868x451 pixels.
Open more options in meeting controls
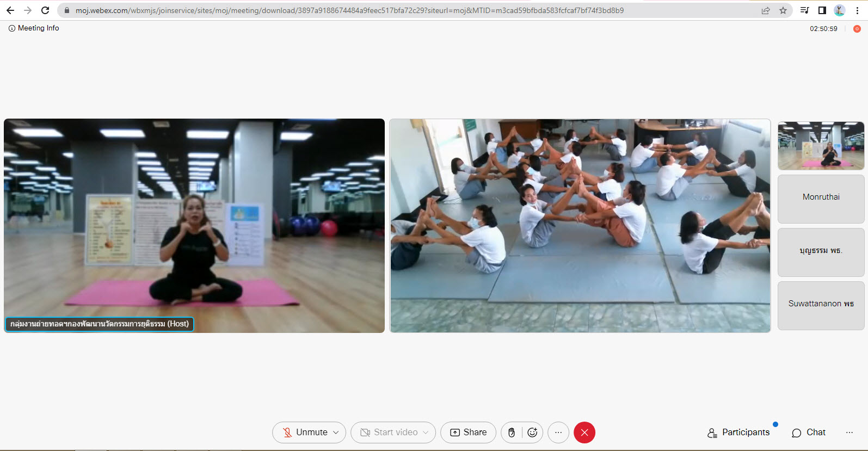click(x=558, y=433)
